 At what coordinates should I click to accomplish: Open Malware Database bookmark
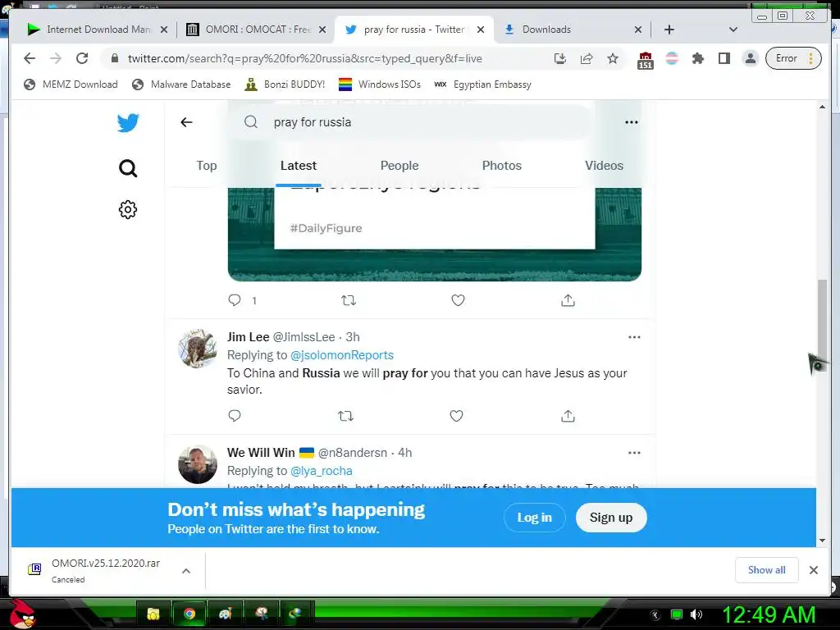[x=181, y=84]
